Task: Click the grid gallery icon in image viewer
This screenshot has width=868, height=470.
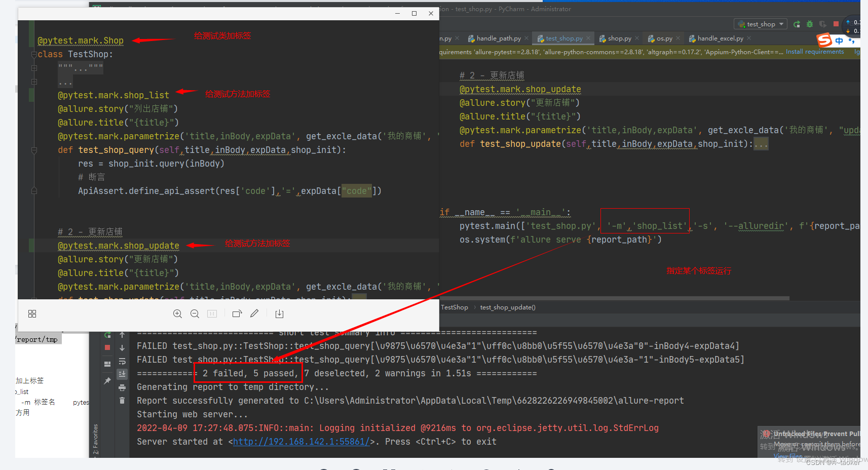Action: (x=32, y=314)
